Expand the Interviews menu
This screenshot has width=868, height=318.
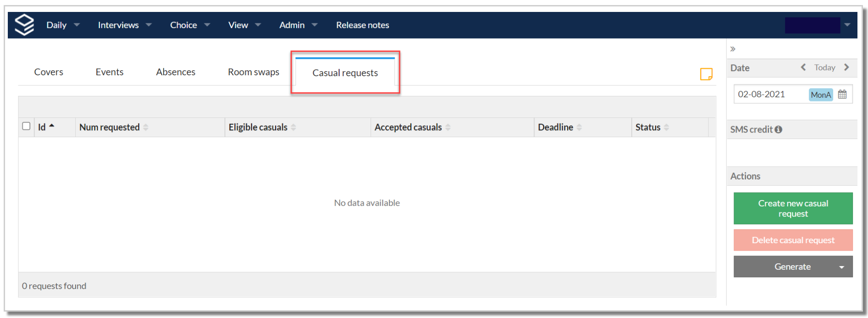tap(124, 25)
